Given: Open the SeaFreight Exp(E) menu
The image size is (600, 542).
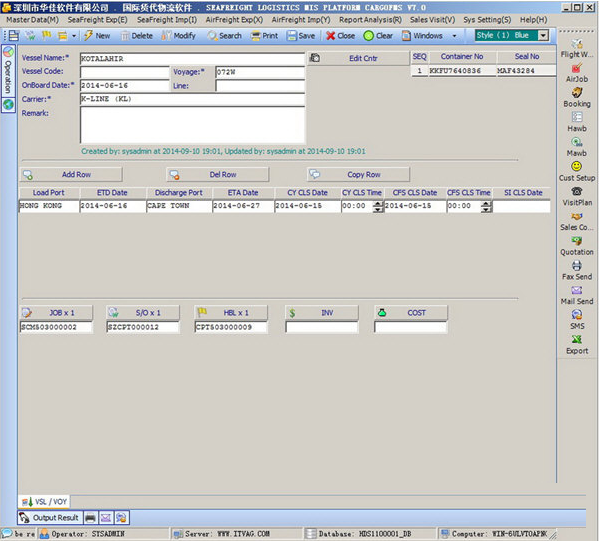Looking at the screenshot, I should point(97,19).
